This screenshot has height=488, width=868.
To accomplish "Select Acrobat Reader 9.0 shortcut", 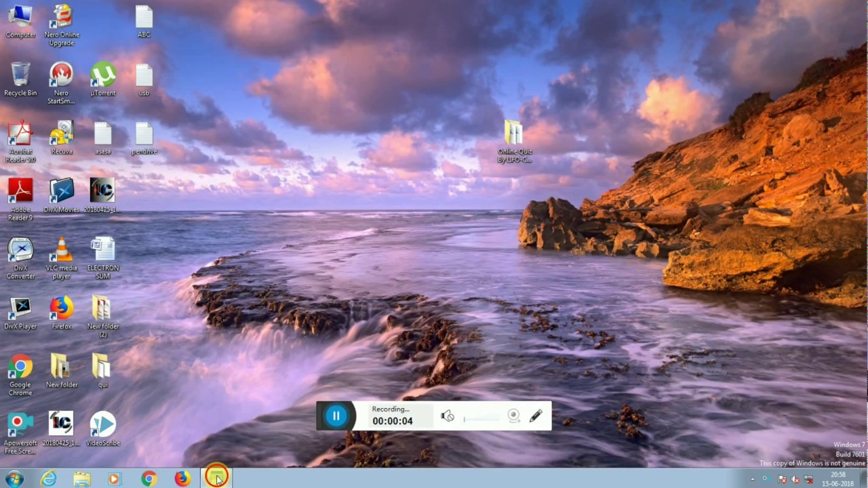I will pyautogui.click(x=20, y=142).
